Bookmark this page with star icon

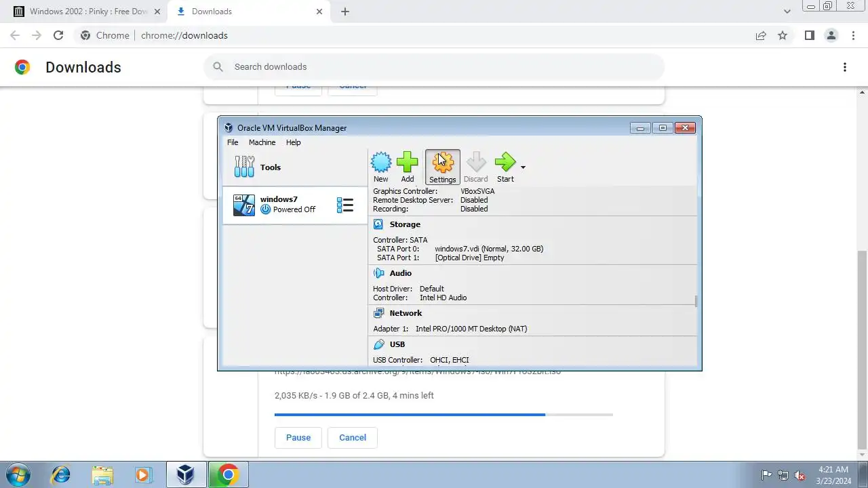point(783,35)
